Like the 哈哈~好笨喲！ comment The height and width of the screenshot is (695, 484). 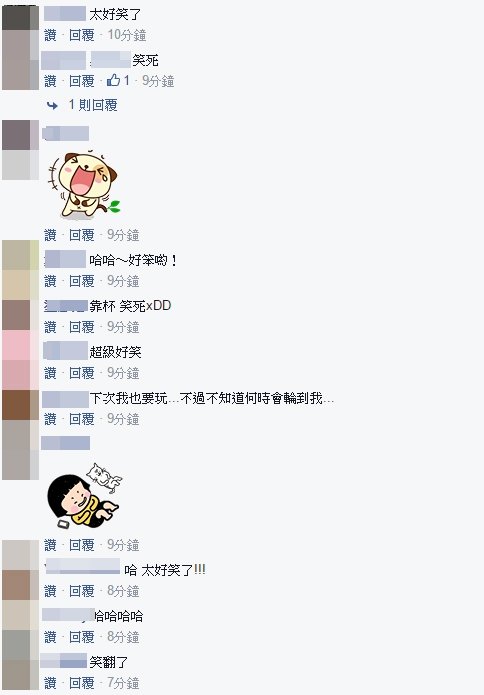click(x=51, y=281)
